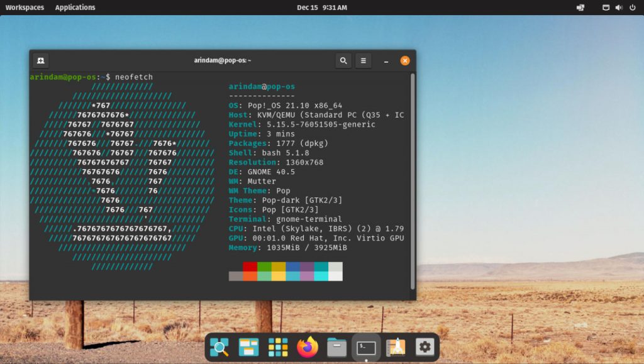Activate the search launcher icon in the dock
The width and height of the screenshot is (644, 364).
219,347
